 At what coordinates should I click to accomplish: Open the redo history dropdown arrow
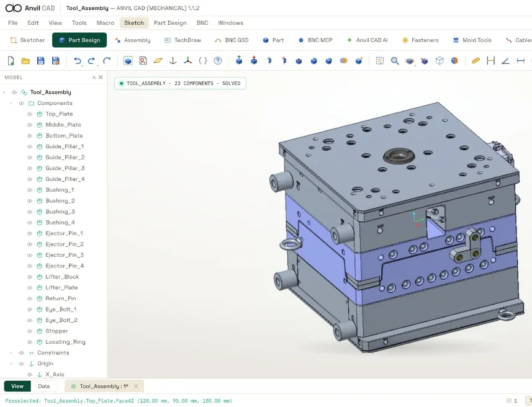pos(97,65)
